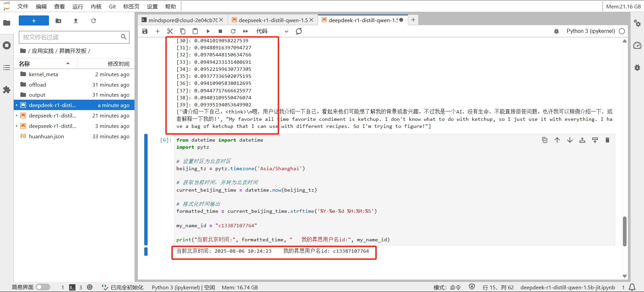Open the huanhuan.json file
Viewport: 644px width, 292px height.
pos(46,136)
